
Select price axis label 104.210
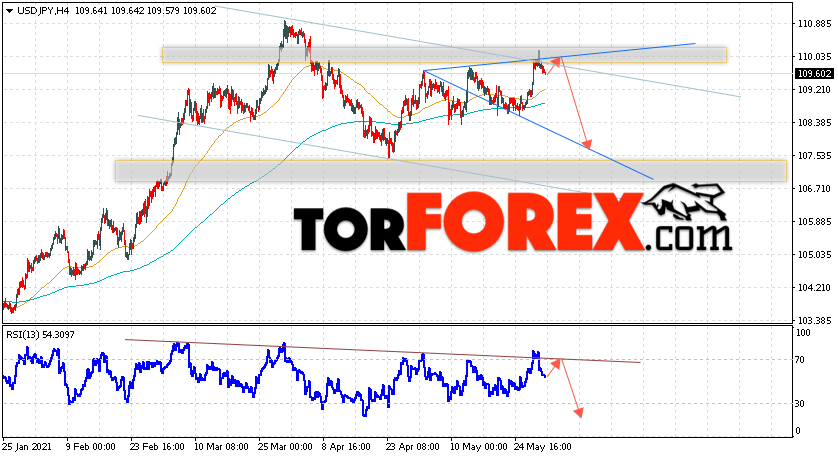click(x=814, y=288)
